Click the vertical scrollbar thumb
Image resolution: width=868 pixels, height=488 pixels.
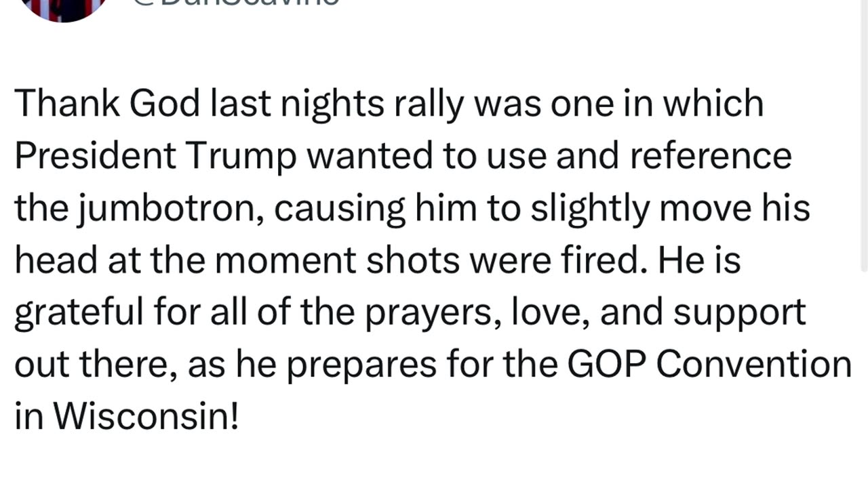point(863,136)
